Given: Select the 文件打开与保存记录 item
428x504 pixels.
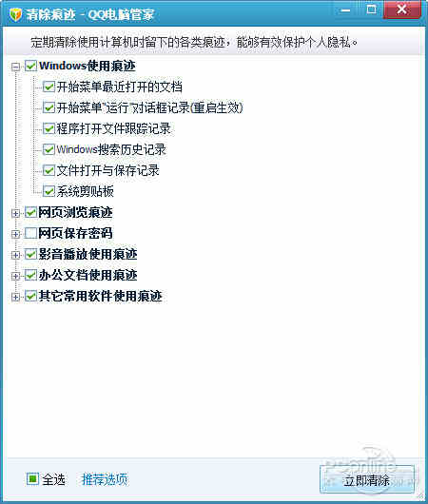Looking at the screenshot, I should pyautogui.click(x=108, y=170).
